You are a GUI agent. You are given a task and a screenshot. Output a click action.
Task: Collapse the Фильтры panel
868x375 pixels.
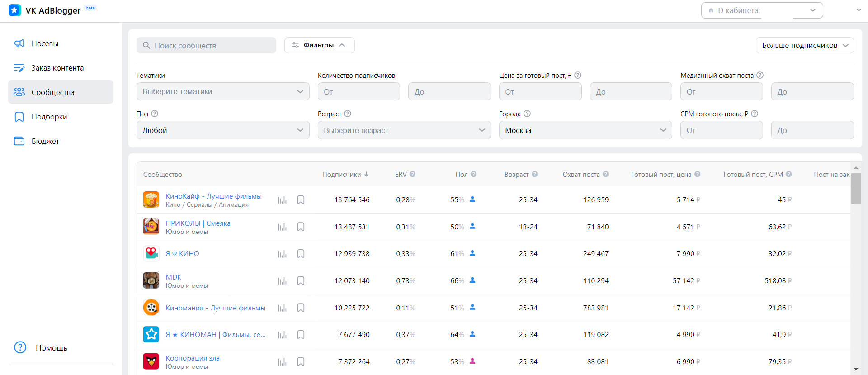[x=319, y=45]
